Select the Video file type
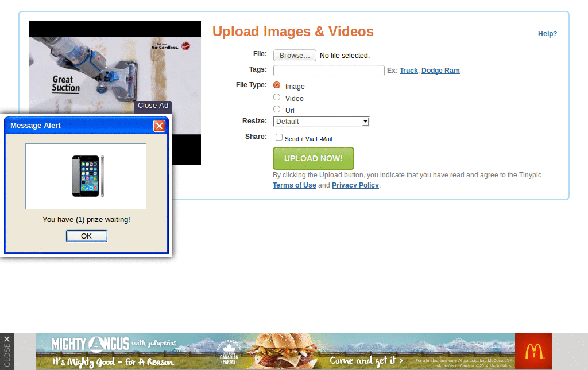Screen dimensions: 588x370 click(276, 97)
